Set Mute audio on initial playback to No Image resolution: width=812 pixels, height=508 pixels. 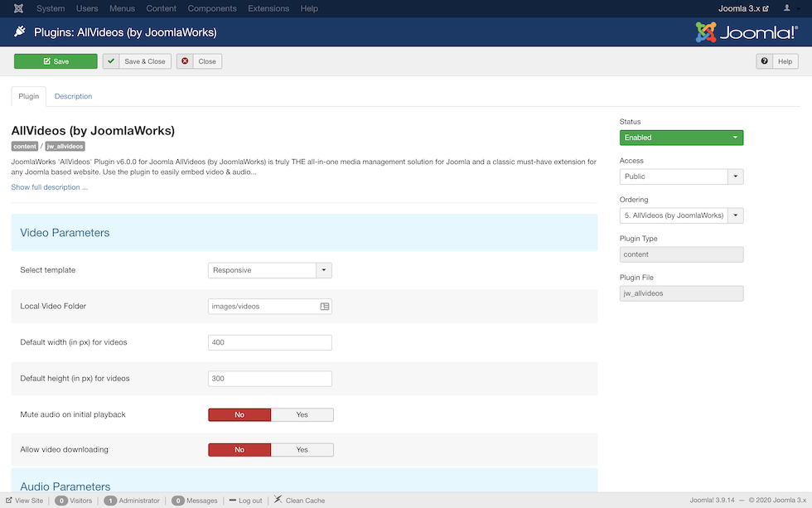point(239,415)
